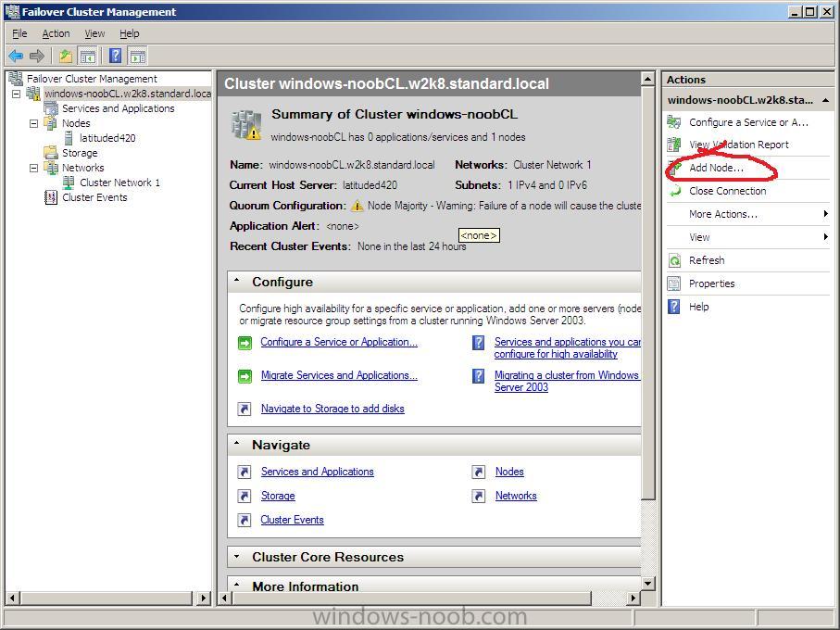Collapse the Networks tree branch

pos(33,168)
